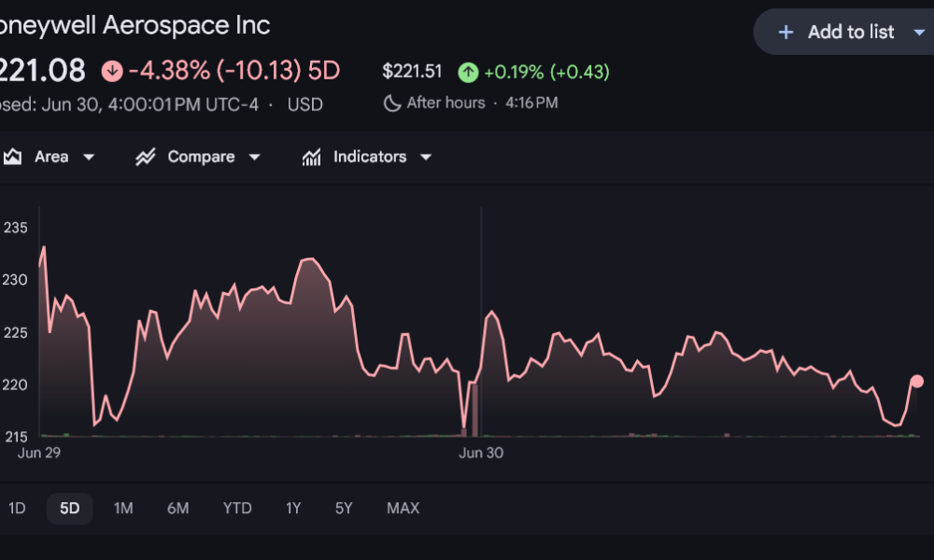Click the pink endpoint dot on chart
The height and width of the screenshot is (560, 934).
tap(917, 382)
